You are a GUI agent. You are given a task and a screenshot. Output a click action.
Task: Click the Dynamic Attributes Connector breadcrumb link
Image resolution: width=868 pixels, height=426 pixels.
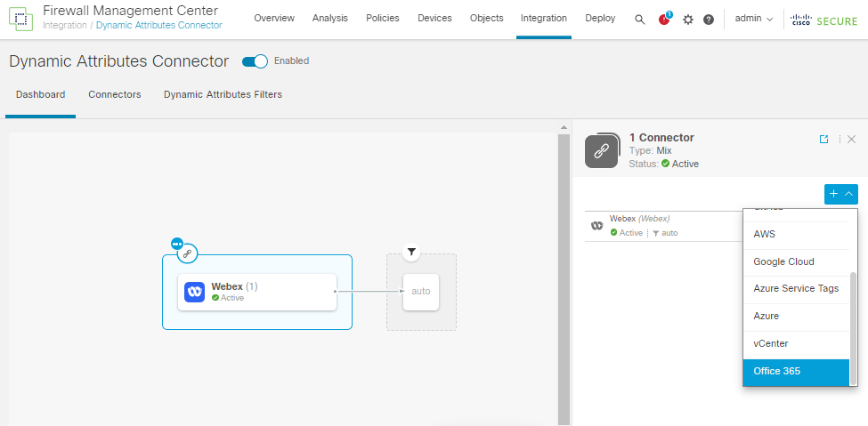[159, 26]
